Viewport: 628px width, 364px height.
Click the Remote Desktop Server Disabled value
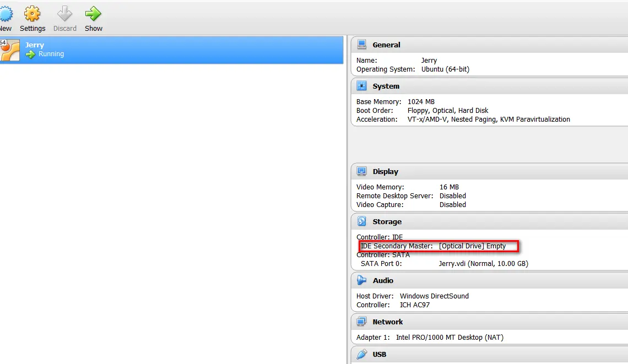point(453,196)
